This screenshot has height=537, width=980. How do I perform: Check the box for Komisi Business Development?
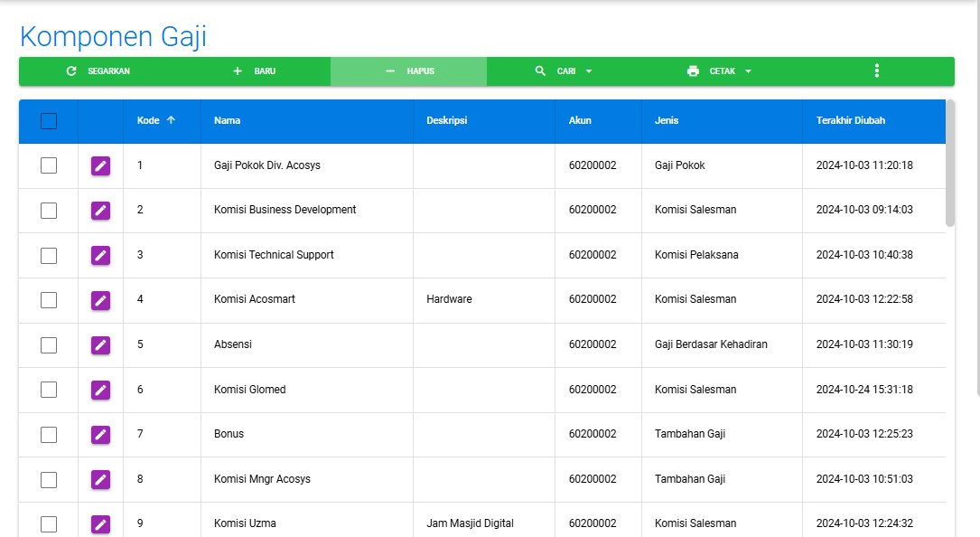49,211
